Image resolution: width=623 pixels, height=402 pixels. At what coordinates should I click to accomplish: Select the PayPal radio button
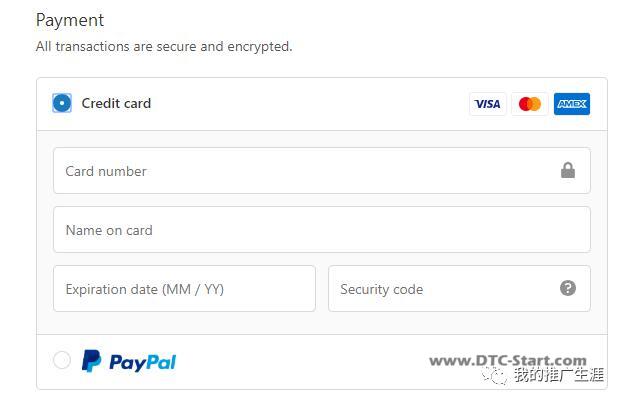pyautogui.click(x=62, y=360)
